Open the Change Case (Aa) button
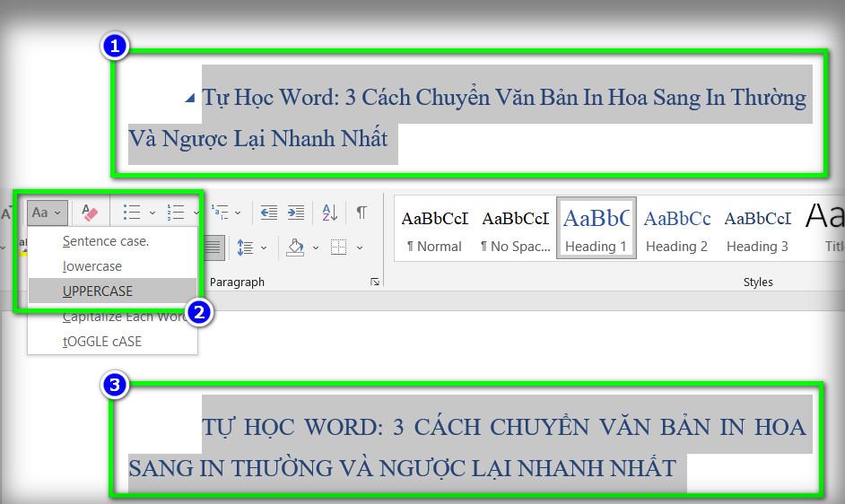This screenshot has height=504, width=845. pos(47,213)
